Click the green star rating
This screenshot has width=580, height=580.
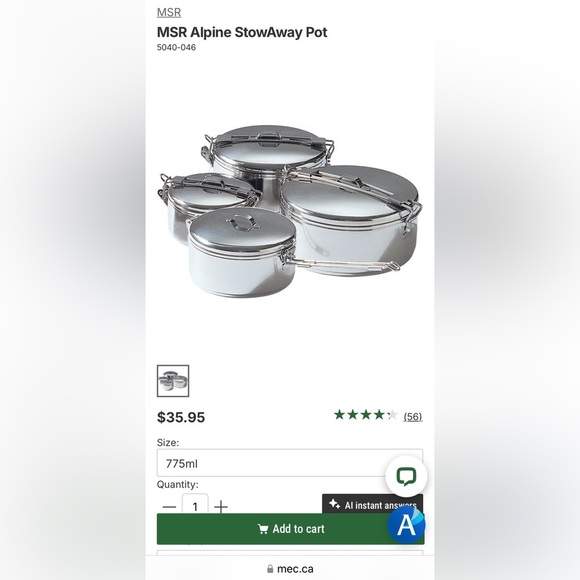tap(365, 415)
